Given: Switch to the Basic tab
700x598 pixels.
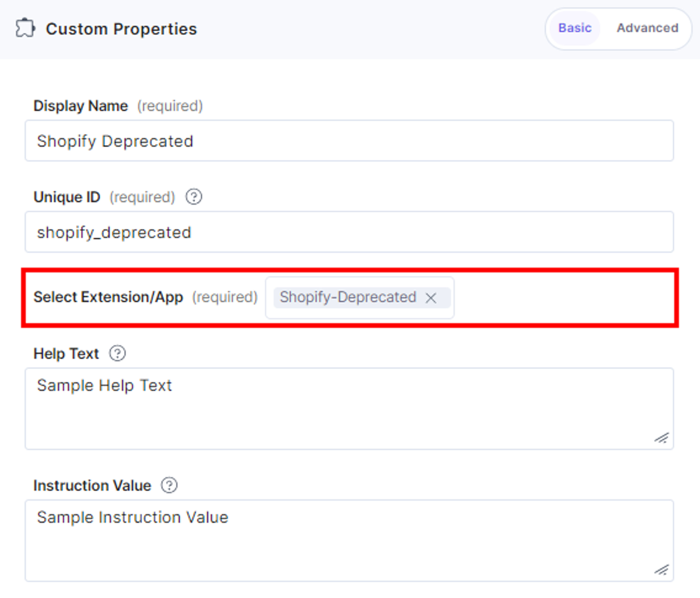Looking at the screenshot, I should coord(575,28).
